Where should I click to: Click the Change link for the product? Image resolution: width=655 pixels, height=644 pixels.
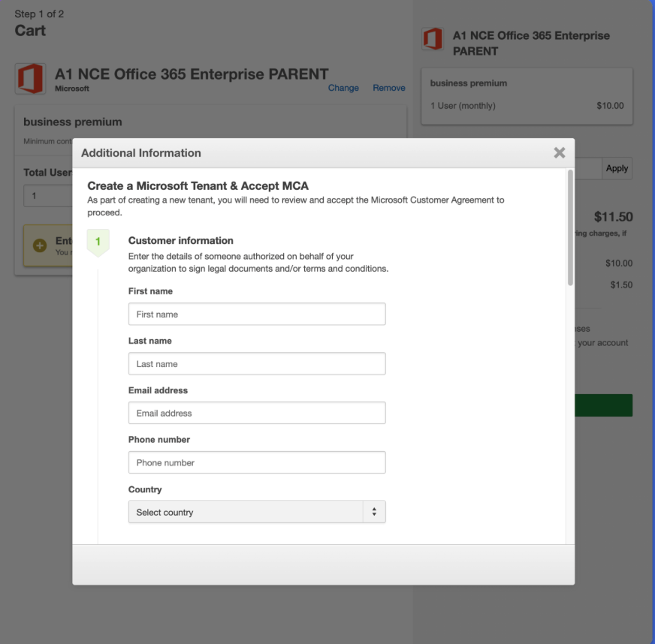point(343,88)
